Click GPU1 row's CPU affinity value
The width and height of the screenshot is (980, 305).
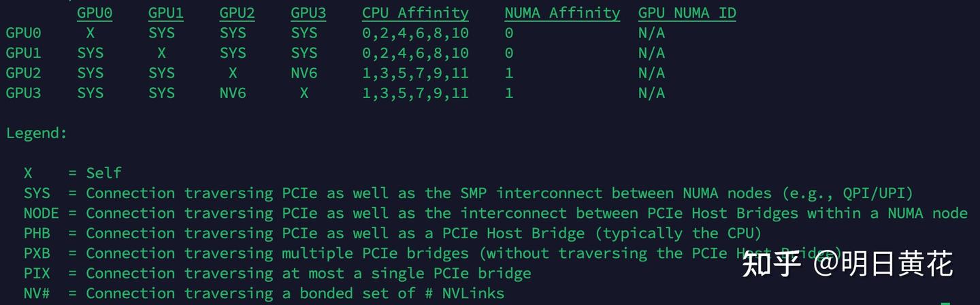point(415,52)
